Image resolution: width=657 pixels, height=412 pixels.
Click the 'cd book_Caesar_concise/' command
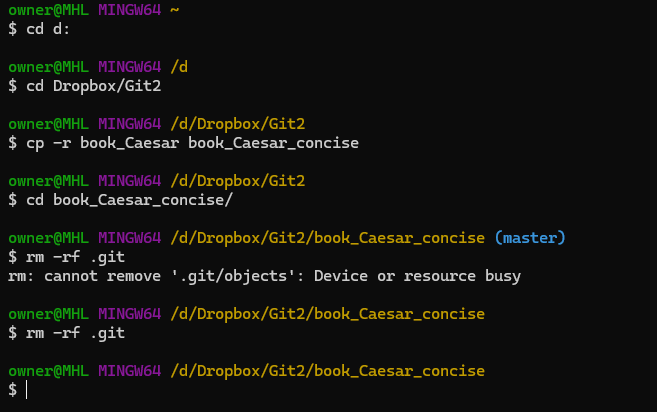pos(129,200)
